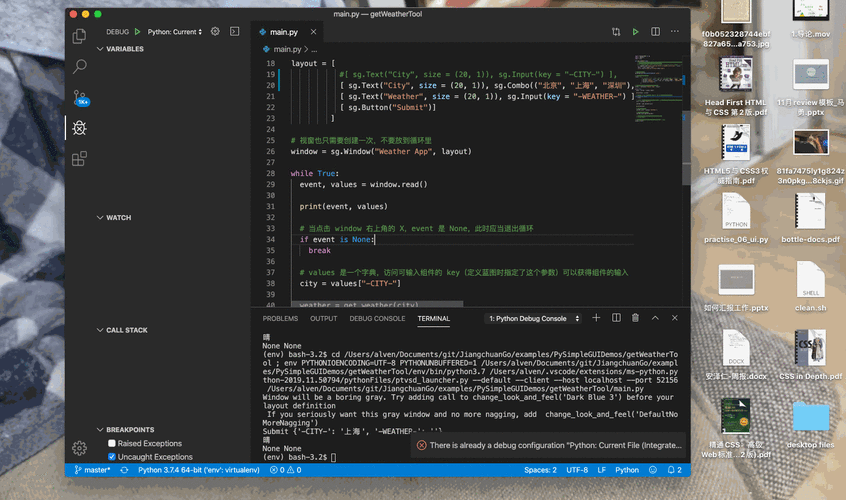Open the Debug view in activity bar
Viewport: 846px width, 500px height.
(79, 128)
